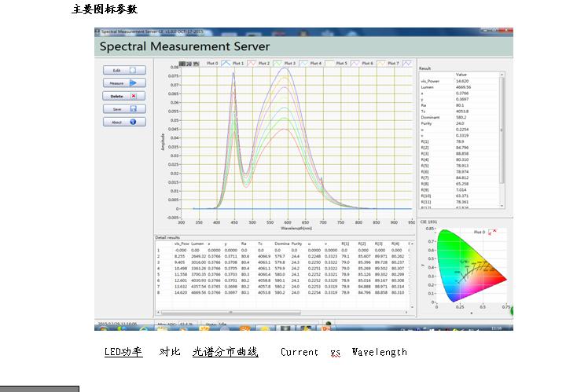The image size is (566, 392).
Task: Start a reading with the Measure button
Action: click(x=124, y=82)
